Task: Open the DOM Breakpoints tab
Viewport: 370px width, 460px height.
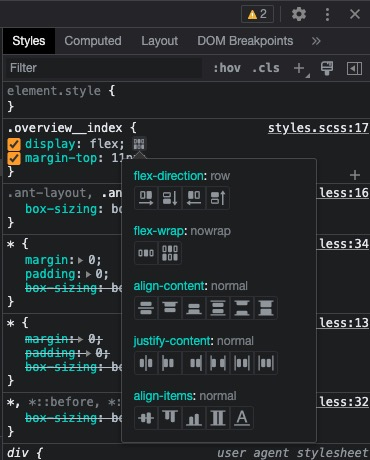Action: tap(245, 41)
